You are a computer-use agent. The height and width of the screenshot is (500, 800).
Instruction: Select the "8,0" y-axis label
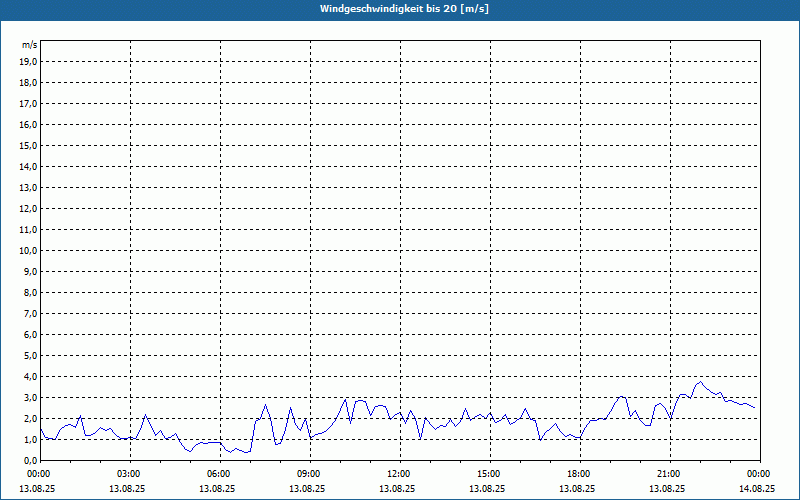(30, 292)
